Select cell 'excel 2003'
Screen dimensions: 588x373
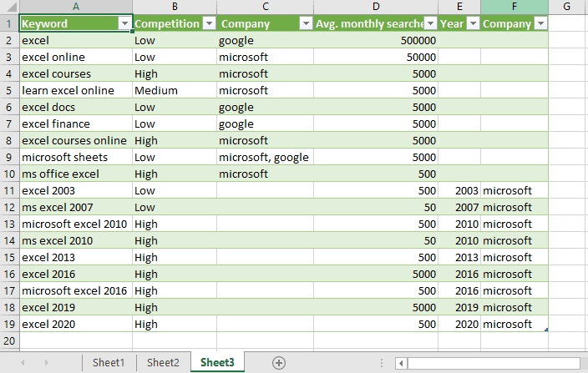tap(76, 190)
